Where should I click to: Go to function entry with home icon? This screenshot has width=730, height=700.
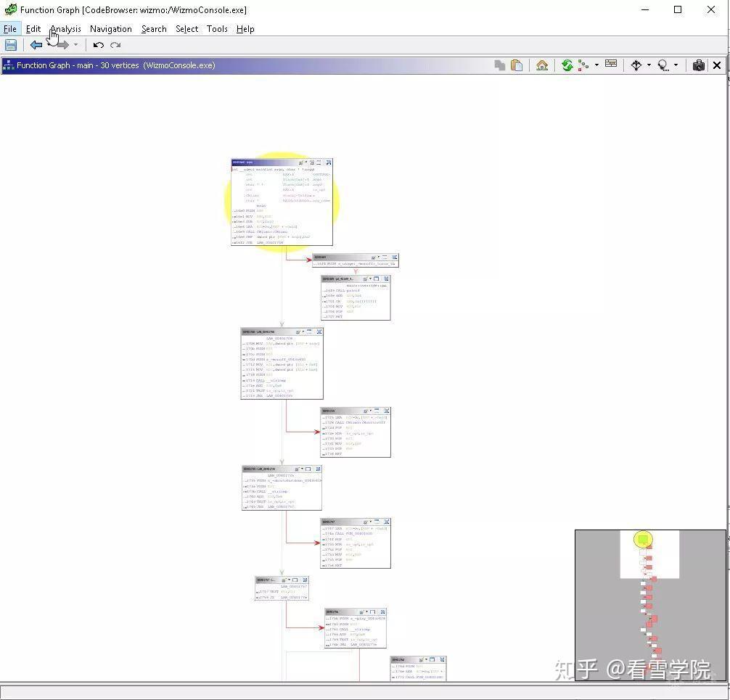(x=542, y=65)
